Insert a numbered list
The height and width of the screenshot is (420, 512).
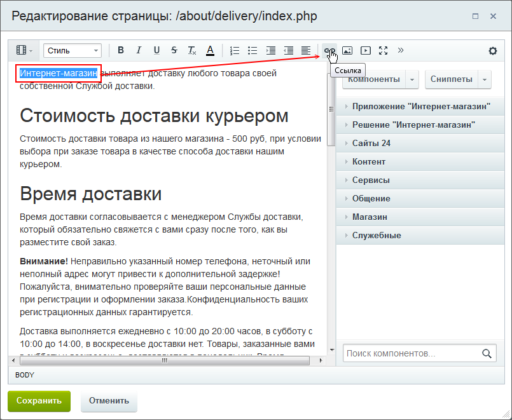click(235, 51)
